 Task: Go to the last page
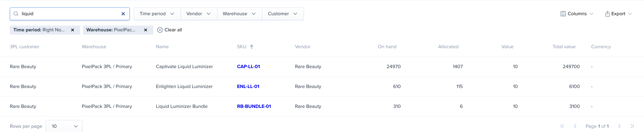coord(632,126)
